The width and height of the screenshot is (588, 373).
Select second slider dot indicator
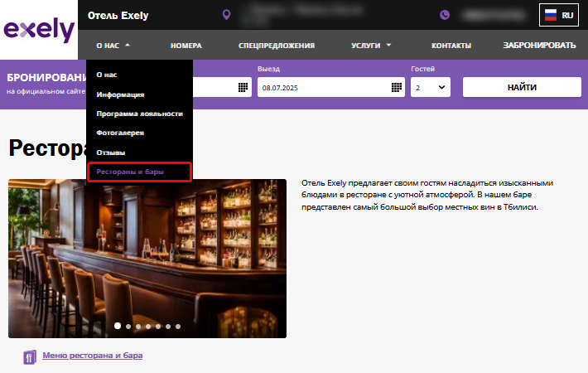pos(128,327)
